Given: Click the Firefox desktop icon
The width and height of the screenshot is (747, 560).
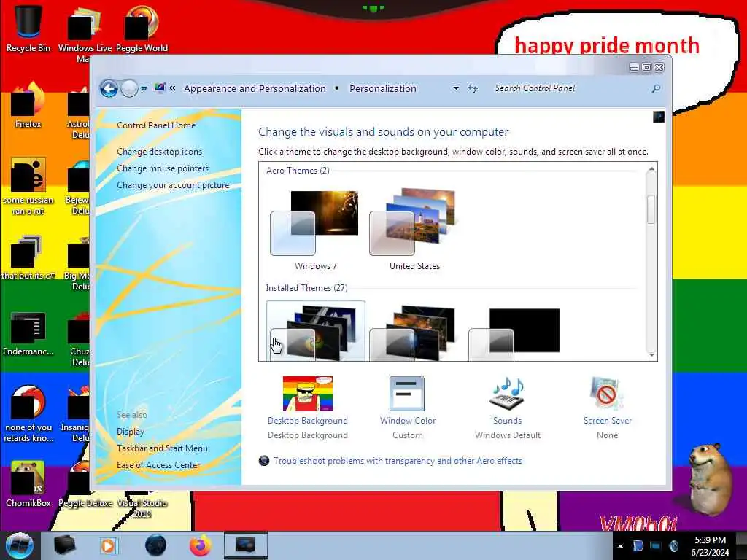Looking at the screenshot, I should click(28, 105).
